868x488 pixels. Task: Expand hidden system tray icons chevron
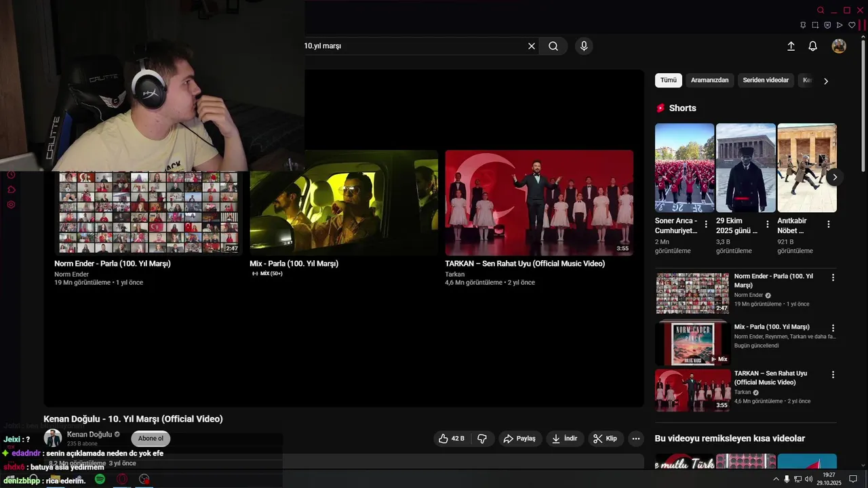coord(776,479)
